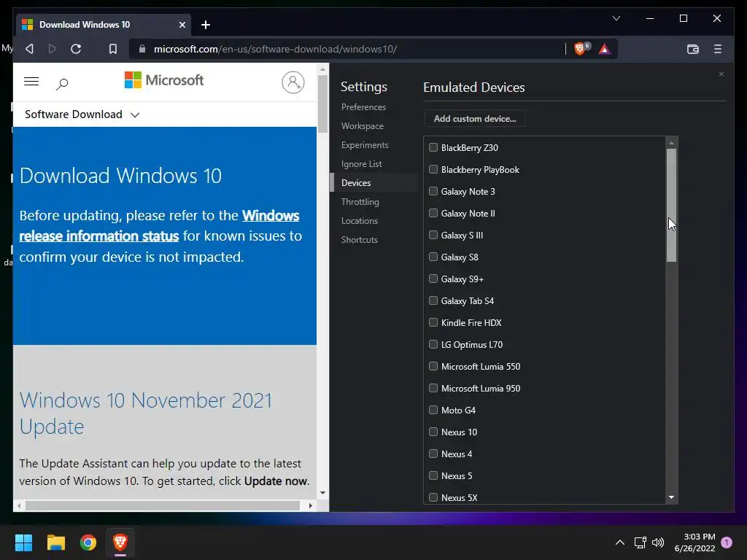The height and width of the screenshot is (560, 747).
Task: Click webpage horizontal scrollbar right arrow
Action: tap(311, 506)
